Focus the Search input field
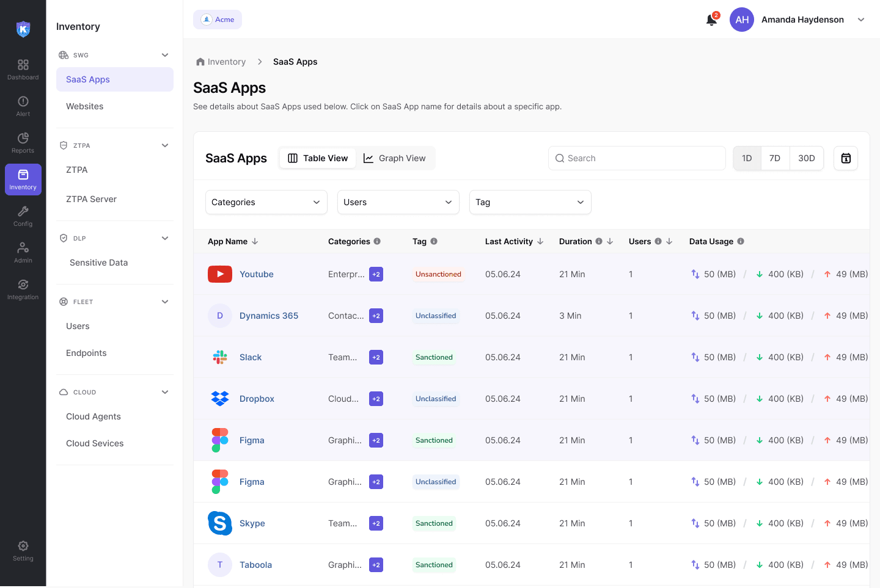Viewport: 880px width, 588px height. click(x=637, y=158)
